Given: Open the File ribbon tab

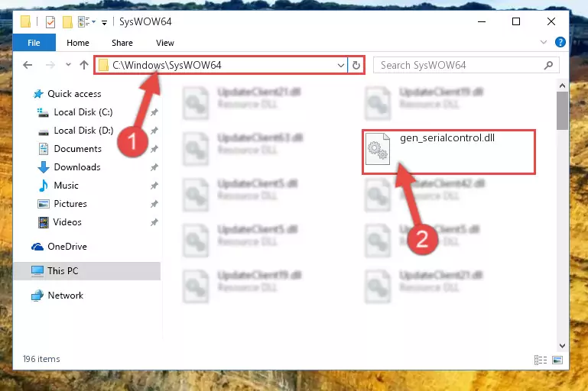Looking at the screenshot, I should pos(34,43).
